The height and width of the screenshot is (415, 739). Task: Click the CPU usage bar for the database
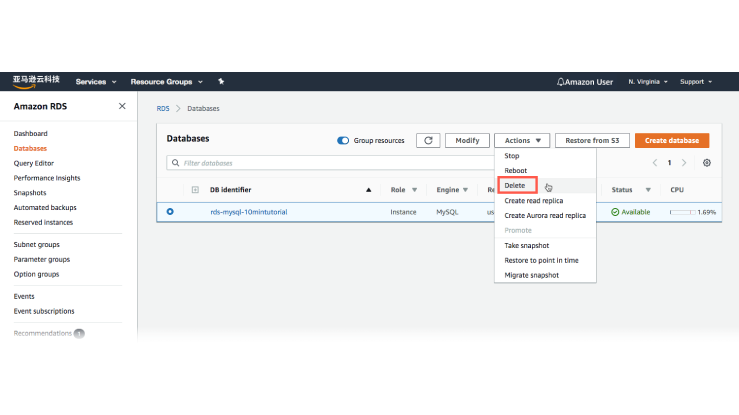(682, 212)
